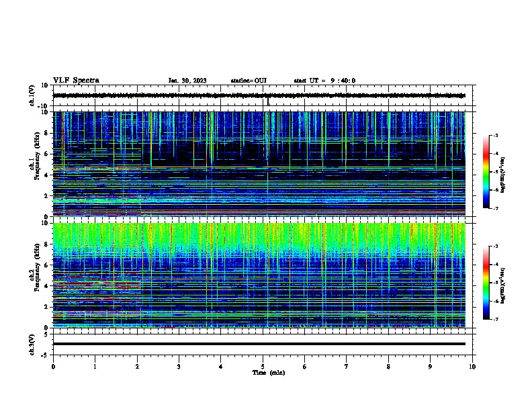Click the "-3" label on ch.1 color bar
532x411 pixels.
click(x=496, y=136)
